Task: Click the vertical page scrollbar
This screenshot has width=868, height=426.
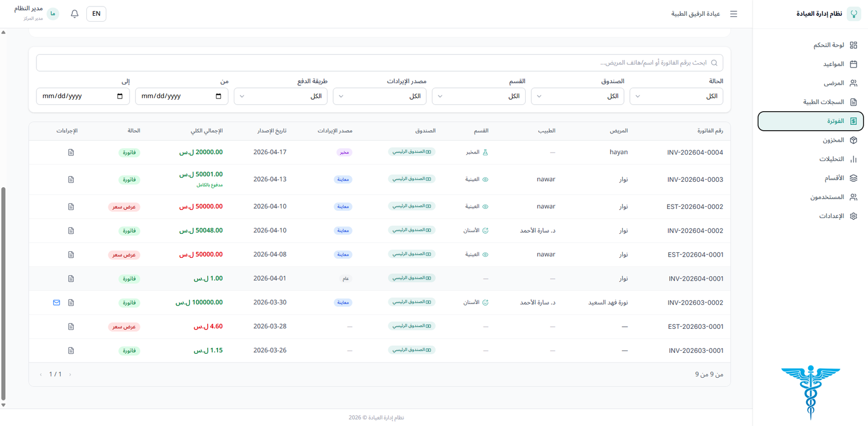Action: coord(3,293)
